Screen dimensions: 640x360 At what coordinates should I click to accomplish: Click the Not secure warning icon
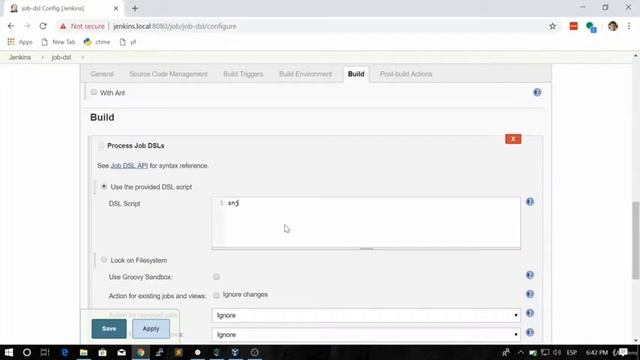[63, 26]
